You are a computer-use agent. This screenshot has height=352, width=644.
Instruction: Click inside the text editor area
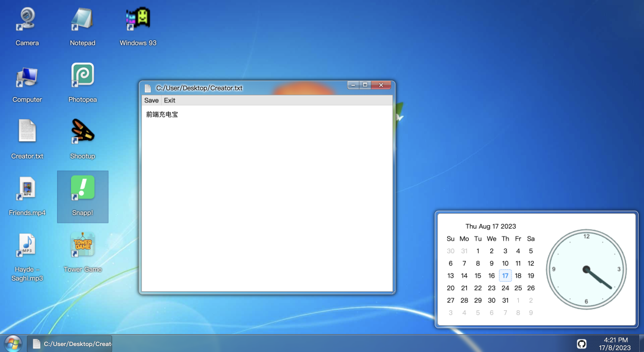click(267, 198)
